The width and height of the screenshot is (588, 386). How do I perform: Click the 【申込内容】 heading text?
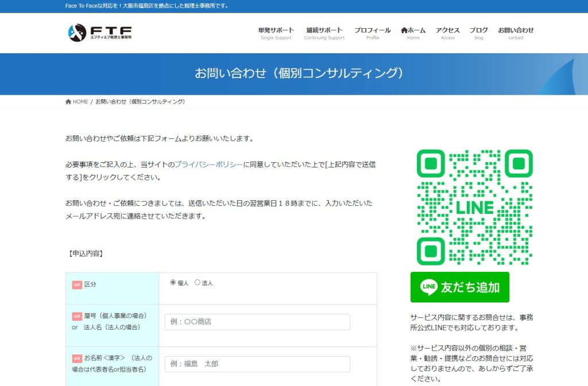tap(86, 254)
